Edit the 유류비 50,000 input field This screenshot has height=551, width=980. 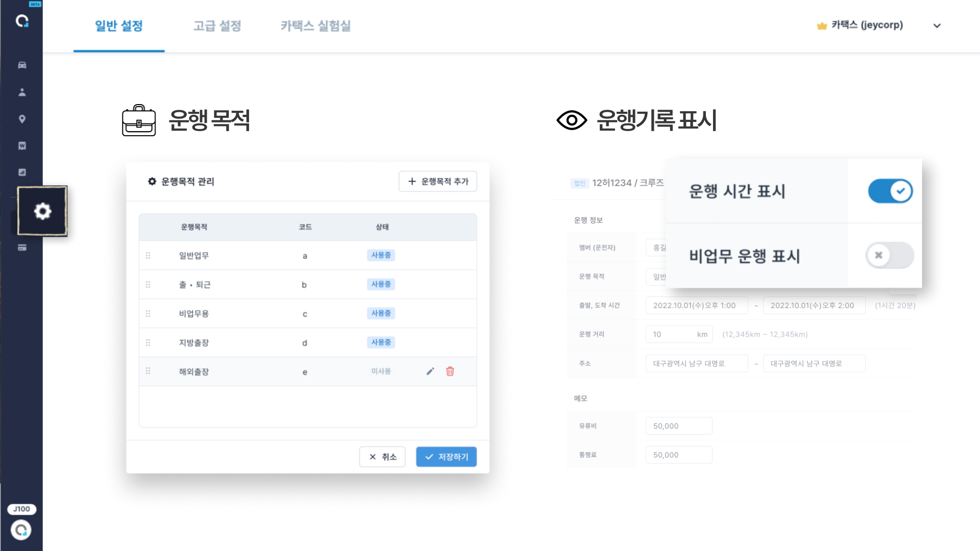679,425
